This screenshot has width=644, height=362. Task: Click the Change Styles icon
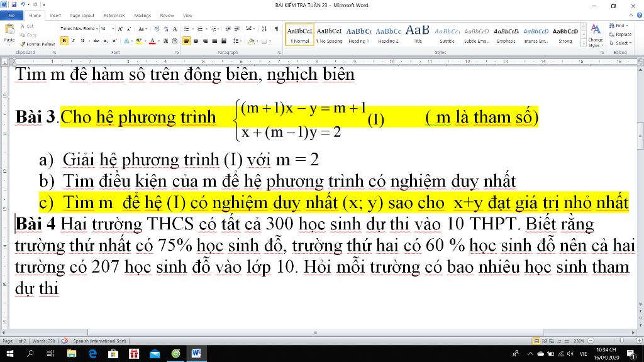tap(595, 36)
